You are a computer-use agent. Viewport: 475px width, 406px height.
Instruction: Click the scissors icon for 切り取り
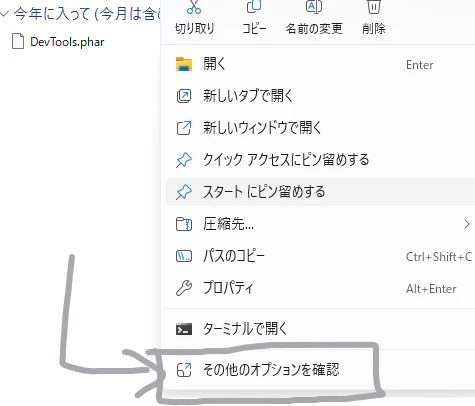click(x=194, y=7)
